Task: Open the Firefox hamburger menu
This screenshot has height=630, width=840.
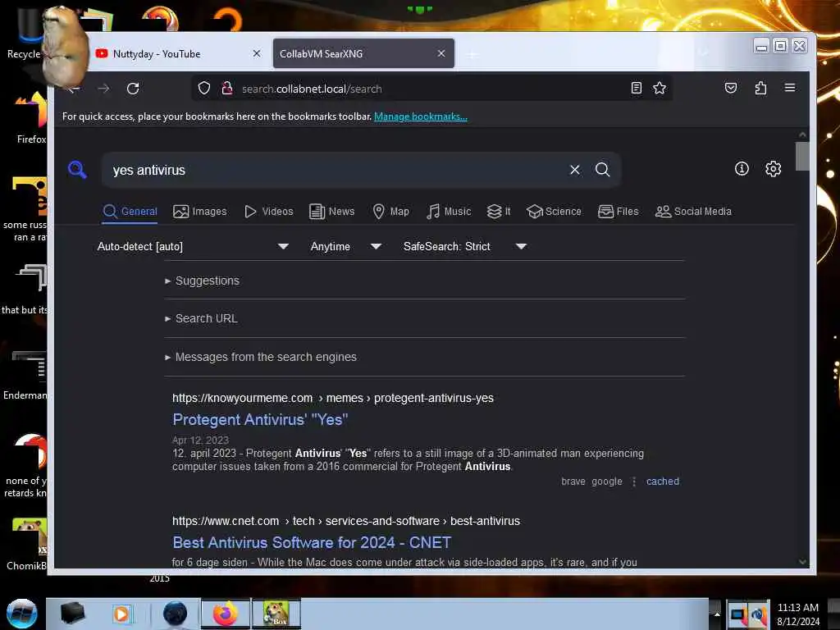Action: (x=790, y=87)
